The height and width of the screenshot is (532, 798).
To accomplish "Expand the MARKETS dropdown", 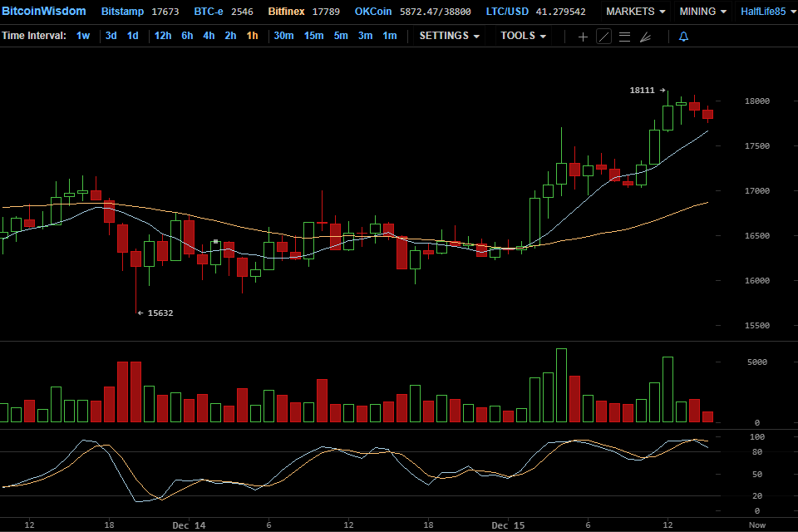I will (x=635, y=12).
